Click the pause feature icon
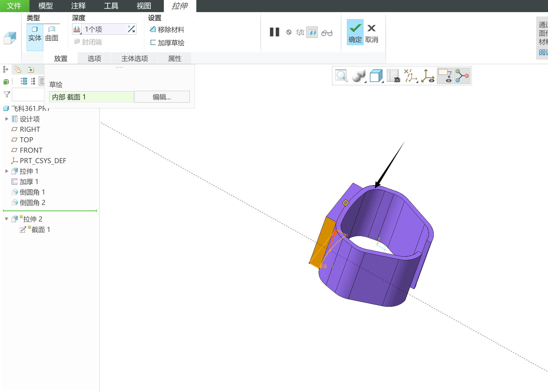548x392 pixels. [x=274, y=32]
